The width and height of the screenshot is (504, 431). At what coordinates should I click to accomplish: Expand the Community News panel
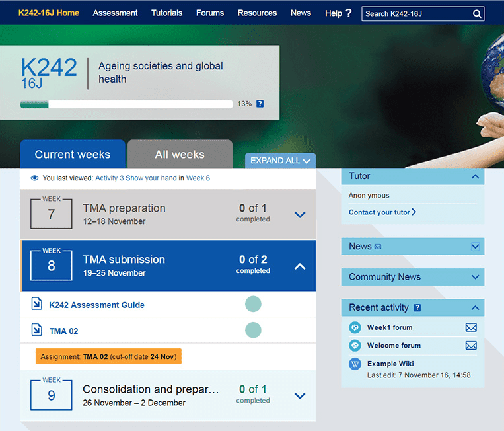475,277
